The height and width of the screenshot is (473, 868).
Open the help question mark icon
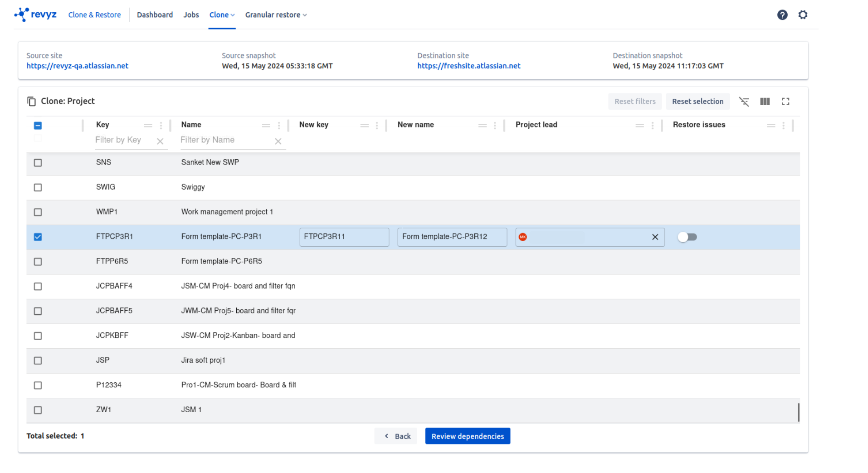tap(782, 15)
